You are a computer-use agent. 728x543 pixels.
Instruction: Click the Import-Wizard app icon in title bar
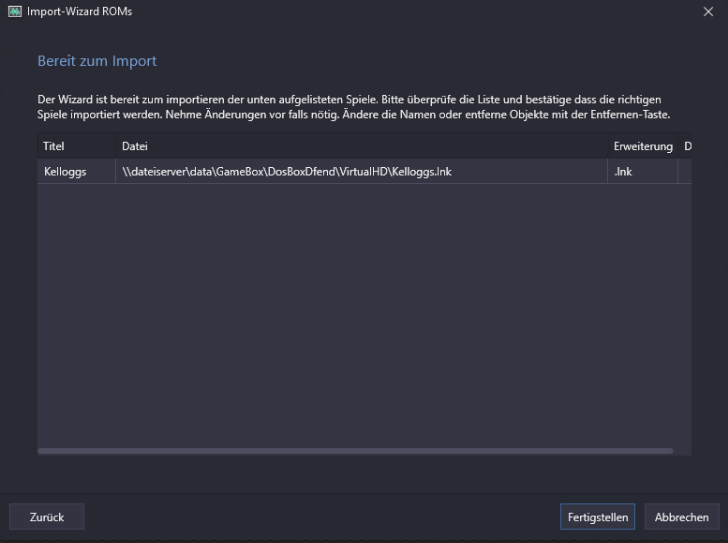[x=14, y=11]
